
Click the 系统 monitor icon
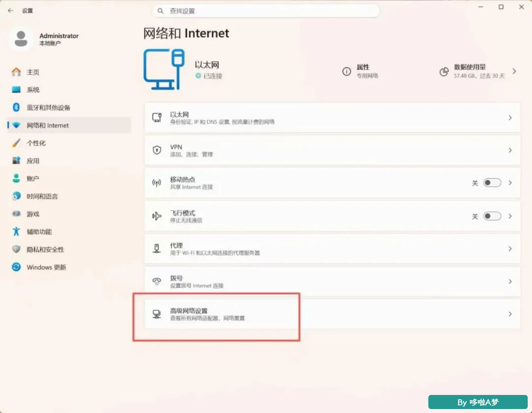tap(16, 90)
